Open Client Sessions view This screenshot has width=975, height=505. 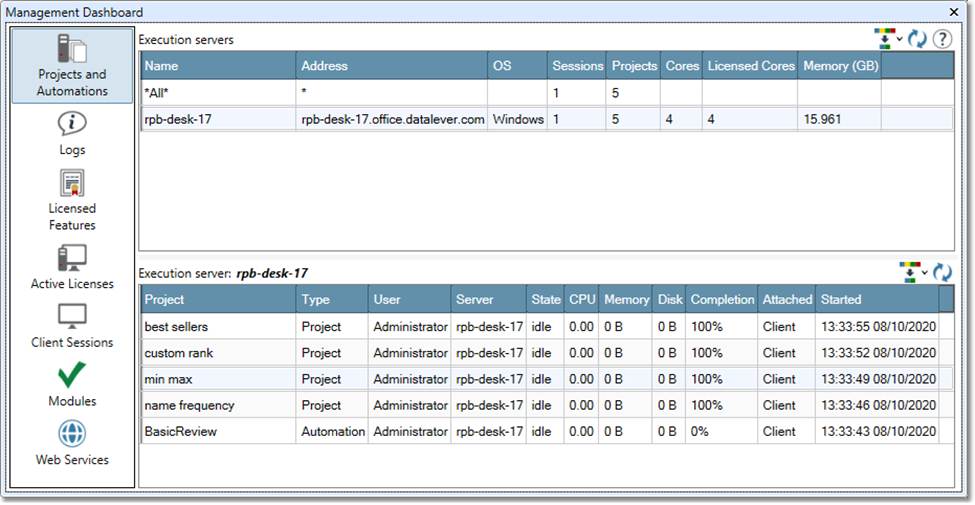[x=72, y=326]
